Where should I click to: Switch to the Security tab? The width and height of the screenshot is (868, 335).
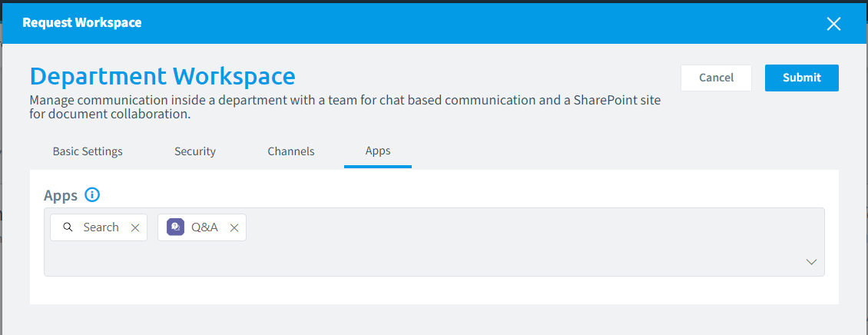coord(195,151)
